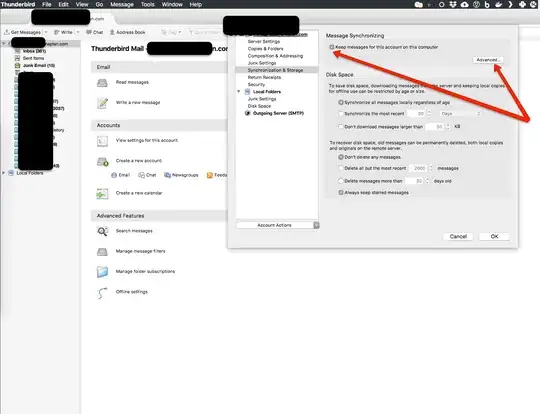This screenshot has width=540, height=414.
Task: Click the View settings for this account icon
Action: (x=102, y=141)
